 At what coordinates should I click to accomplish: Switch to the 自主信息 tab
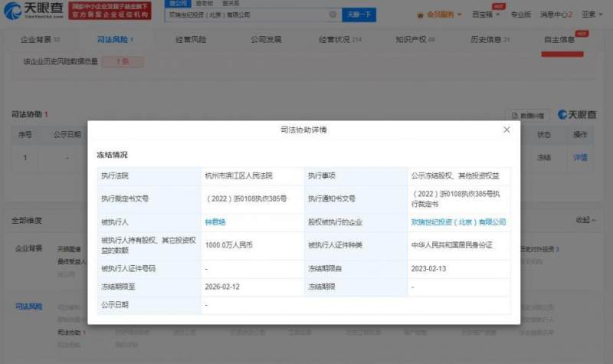pyautogui.click(x=559, y=40)
